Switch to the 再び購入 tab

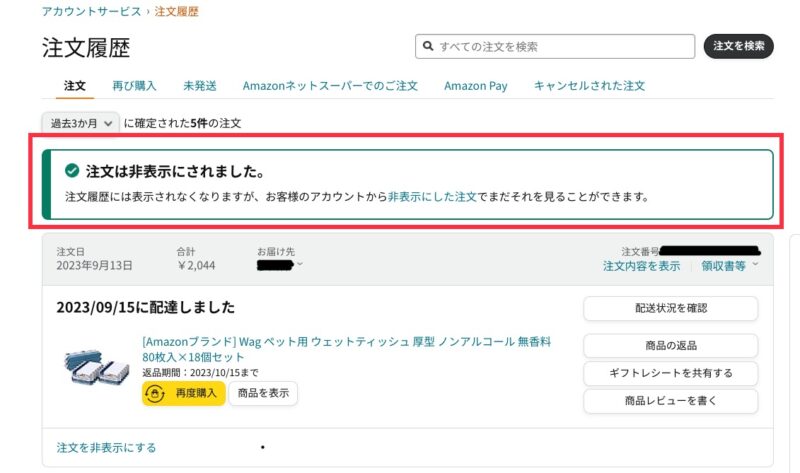(134, 86)
